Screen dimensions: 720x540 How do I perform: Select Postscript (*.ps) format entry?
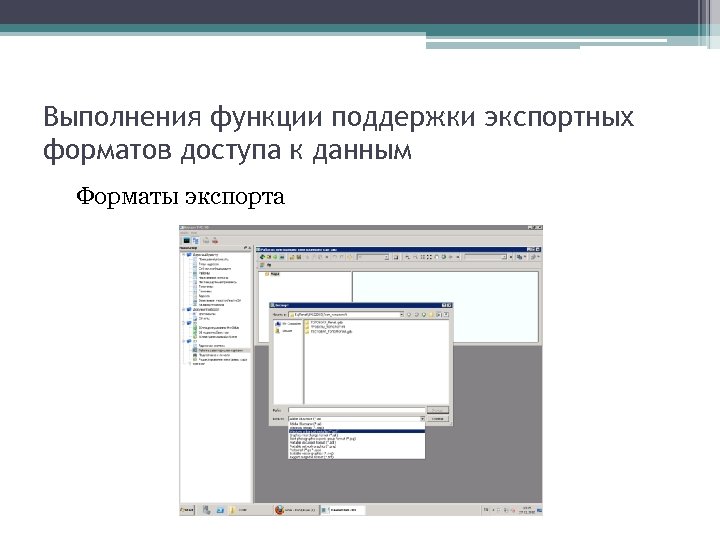(357, 450)
